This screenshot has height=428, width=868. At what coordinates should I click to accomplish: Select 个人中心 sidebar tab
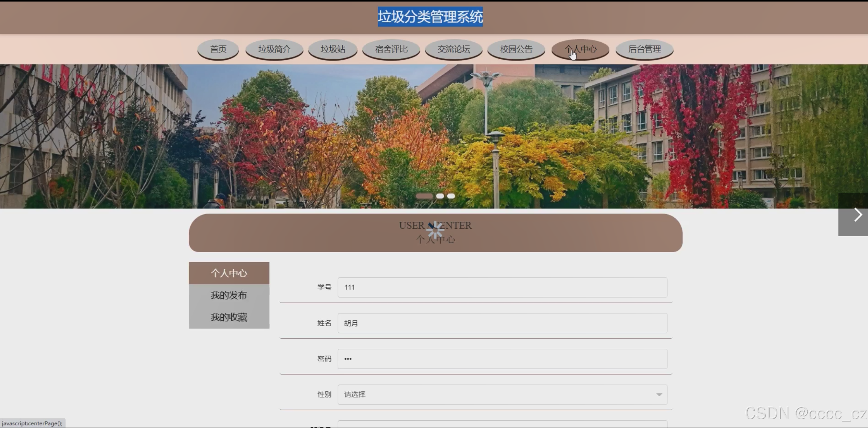click(229, 273)
